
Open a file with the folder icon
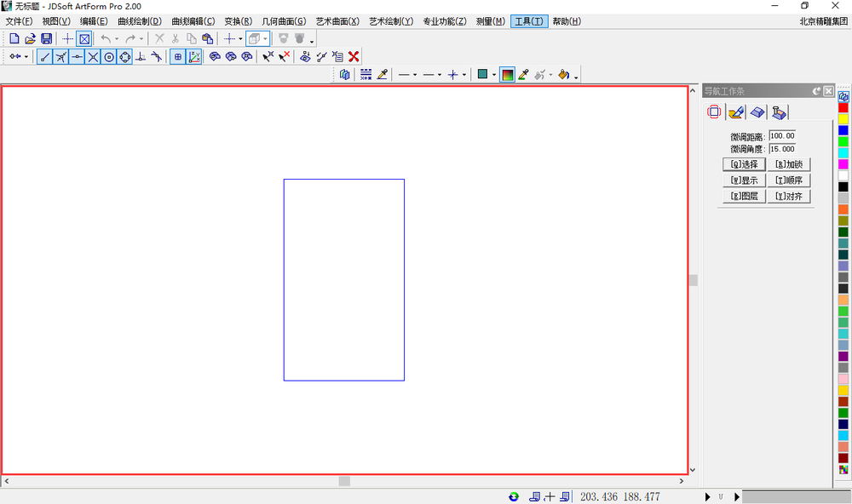tap(31, 38)
